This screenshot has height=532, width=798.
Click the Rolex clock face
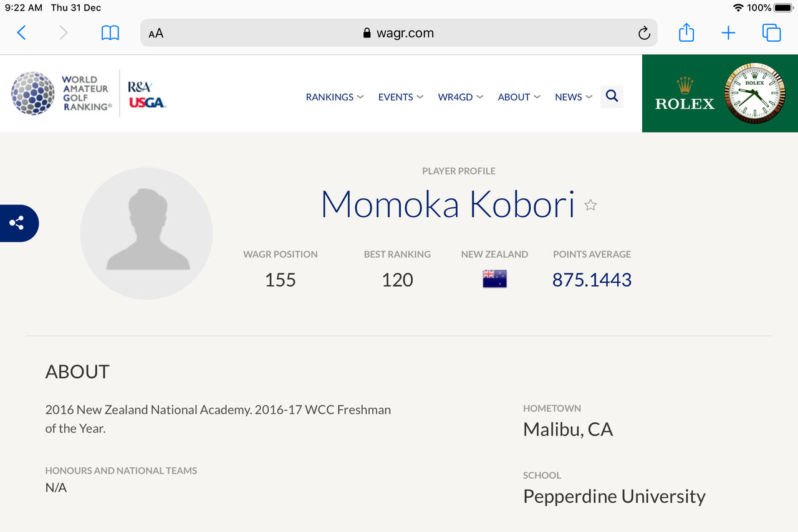[755, 93]
